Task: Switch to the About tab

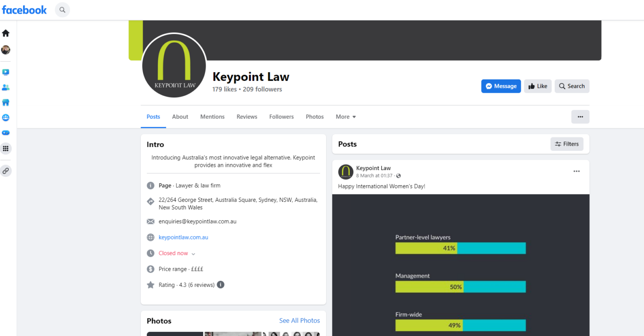Action: (180, 117)
